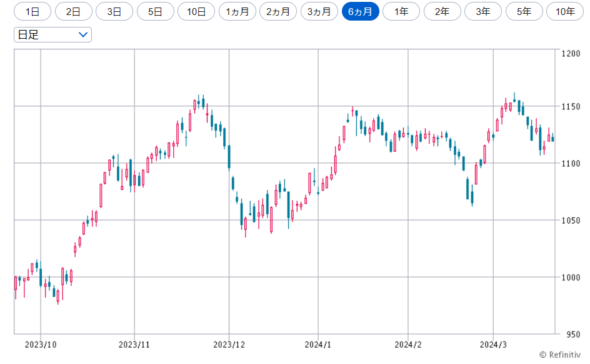Select the 3年 range button
Image resolution: width=590 pixels, height=364 pixels.
[482, 11]
